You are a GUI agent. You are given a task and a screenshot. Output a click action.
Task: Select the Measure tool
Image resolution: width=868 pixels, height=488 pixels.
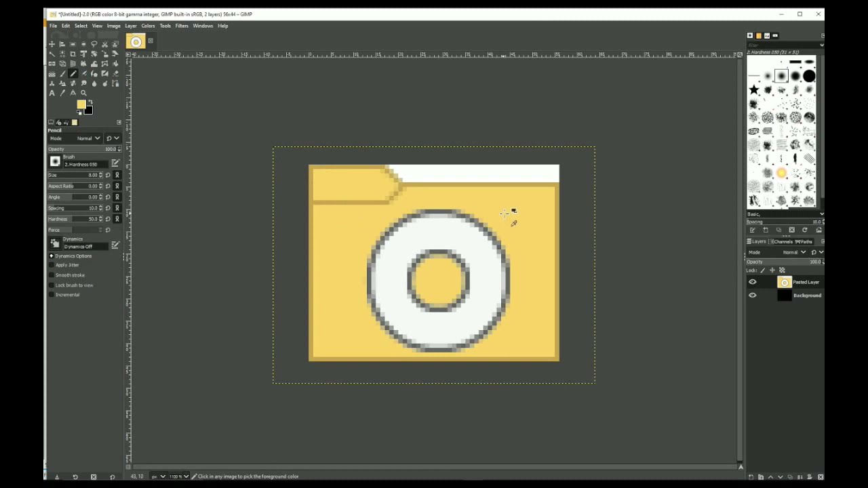pyautogui.click(x=73, y=93)
